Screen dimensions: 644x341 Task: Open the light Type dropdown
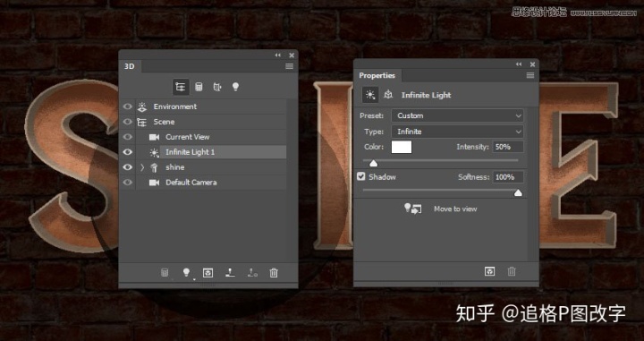point(458,132)
